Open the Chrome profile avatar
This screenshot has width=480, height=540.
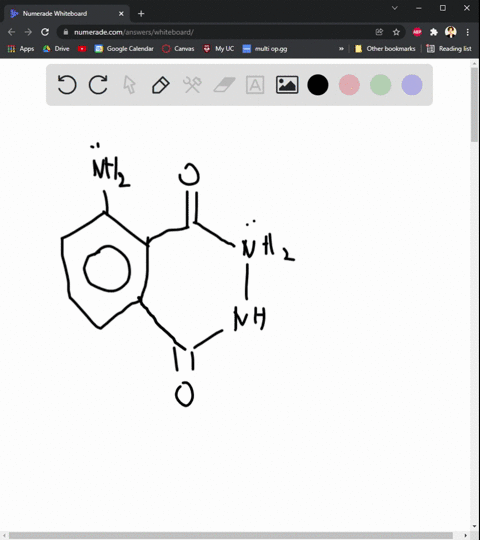tap(451, 32)
